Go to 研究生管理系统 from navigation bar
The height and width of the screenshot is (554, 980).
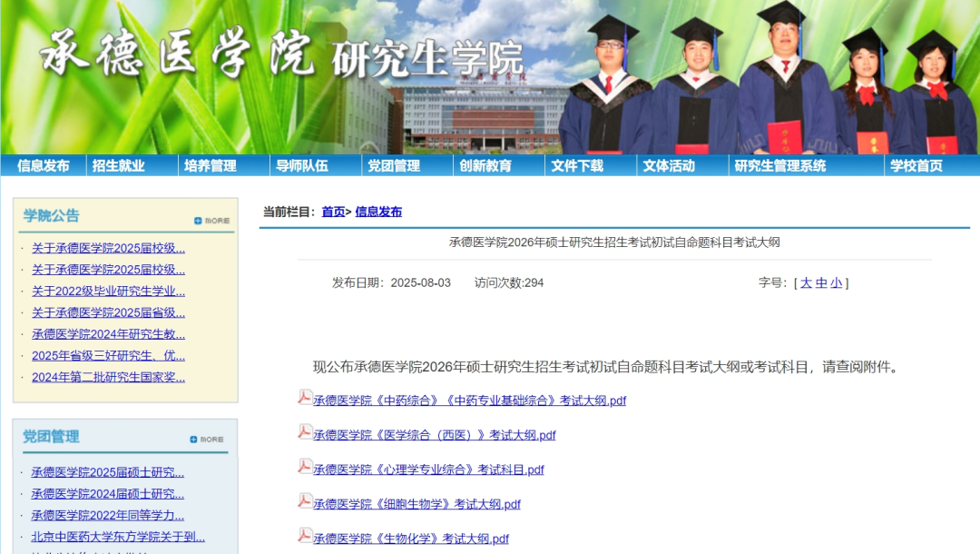coord(780,165)
